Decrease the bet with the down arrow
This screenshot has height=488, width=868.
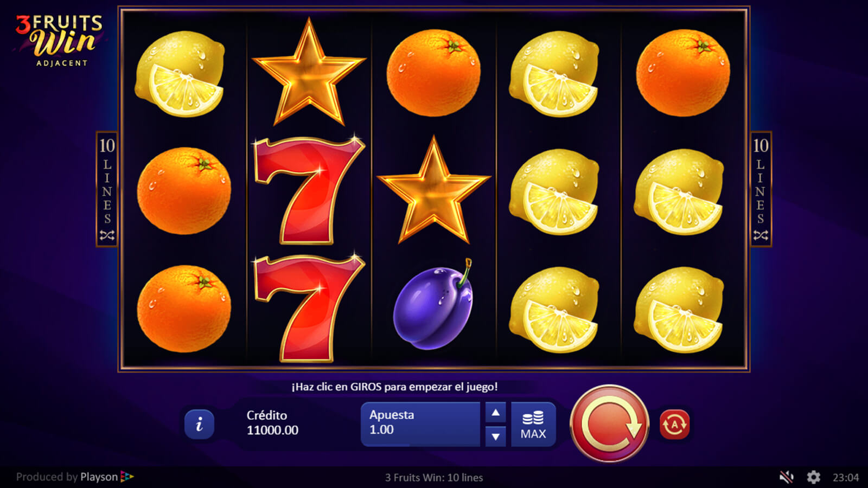(495, 436)
